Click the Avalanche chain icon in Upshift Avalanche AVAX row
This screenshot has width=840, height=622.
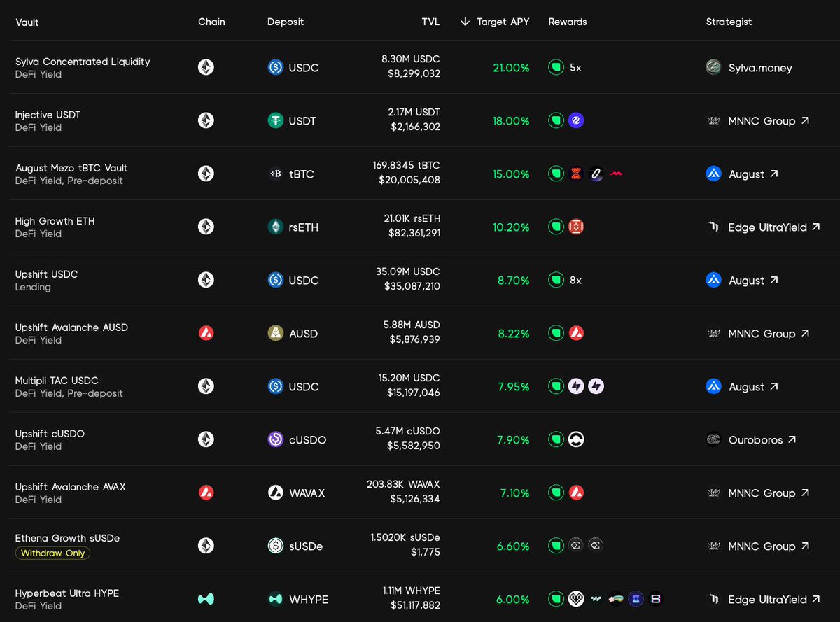coord(206,493)
